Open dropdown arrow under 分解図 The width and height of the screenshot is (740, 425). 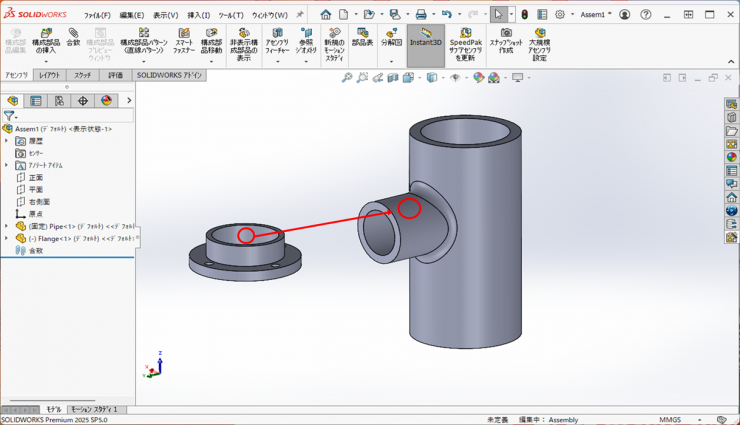click(391, 62)
